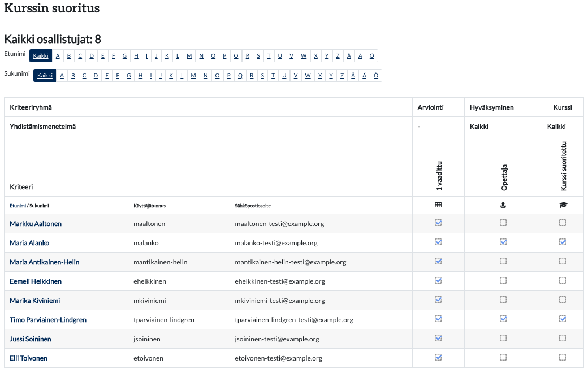Viewport: 588px width, 373px height.
Task: Click the rotated Opettaja criterion label
Action: 504,177
